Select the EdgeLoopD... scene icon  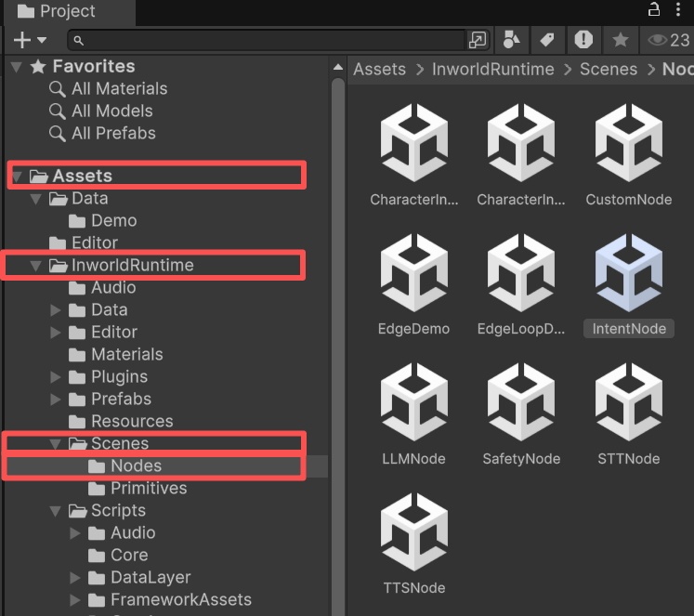click(x=521, y=272)
